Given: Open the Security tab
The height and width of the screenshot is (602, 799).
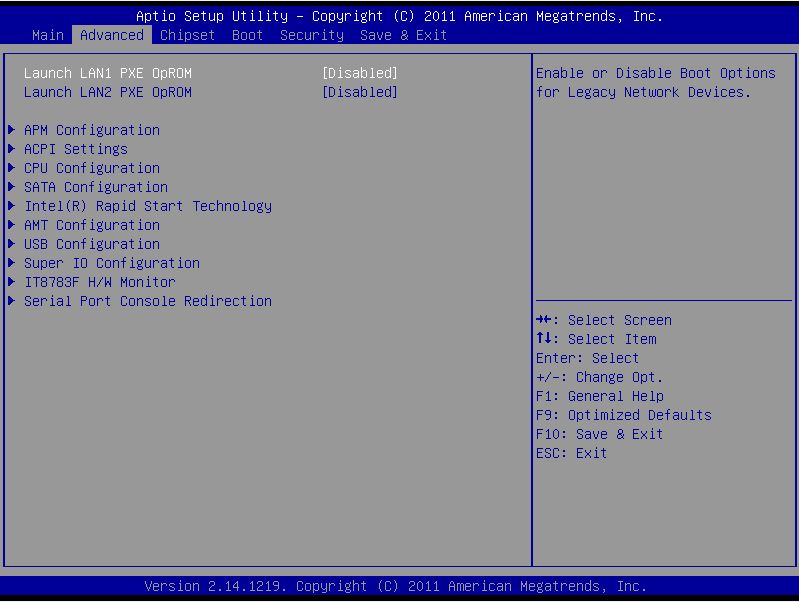Looking at the screenshot, I should point(311,35).
